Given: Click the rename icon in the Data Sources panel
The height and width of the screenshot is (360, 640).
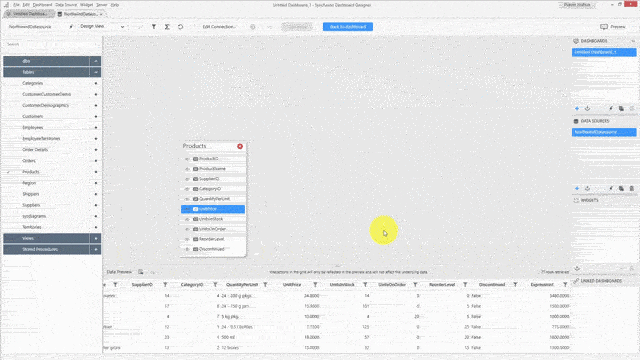Looking at the screenshot, I should [x=611, y=189].
